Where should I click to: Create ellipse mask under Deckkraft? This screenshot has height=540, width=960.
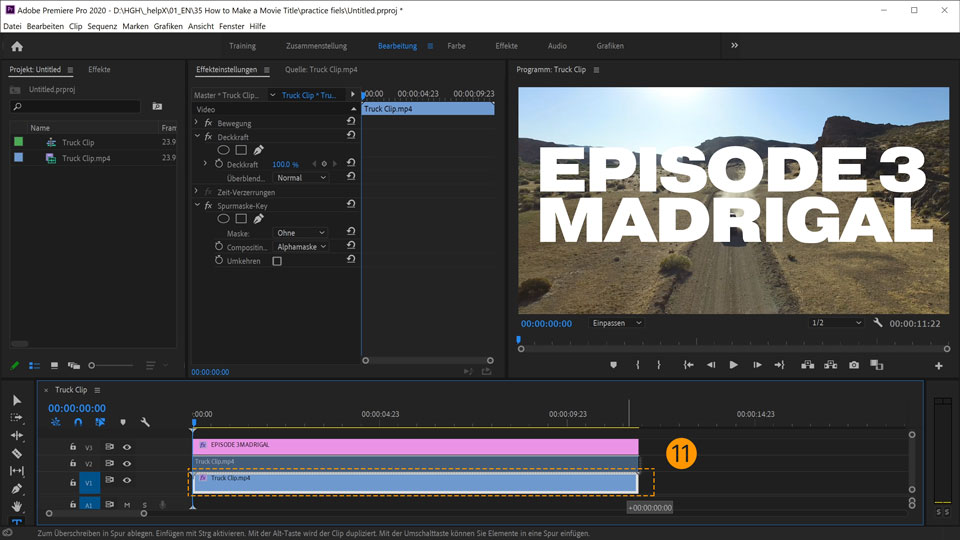[x=223, y=150]
